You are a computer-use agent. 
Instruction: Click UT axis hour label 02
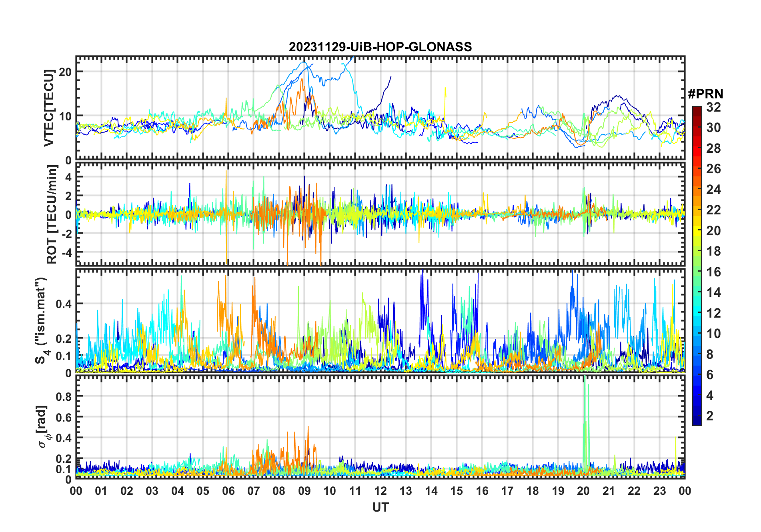127,491
